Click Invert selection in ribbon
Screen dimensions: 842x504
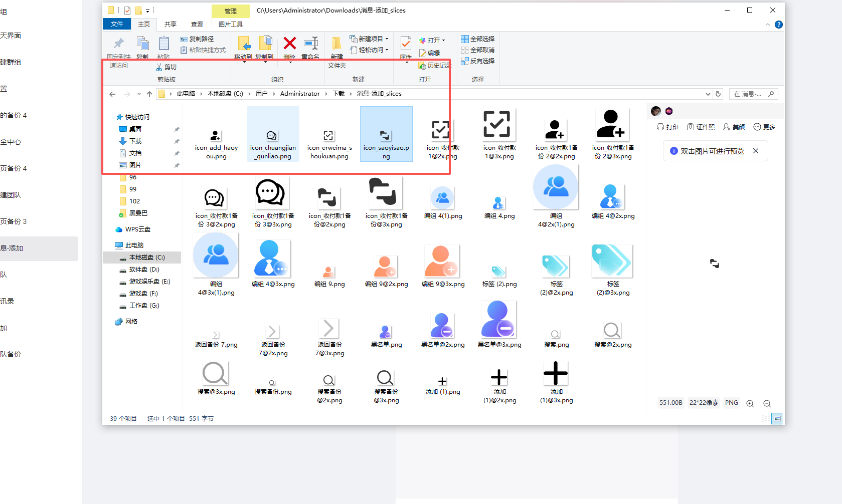(x=478, y=61)
